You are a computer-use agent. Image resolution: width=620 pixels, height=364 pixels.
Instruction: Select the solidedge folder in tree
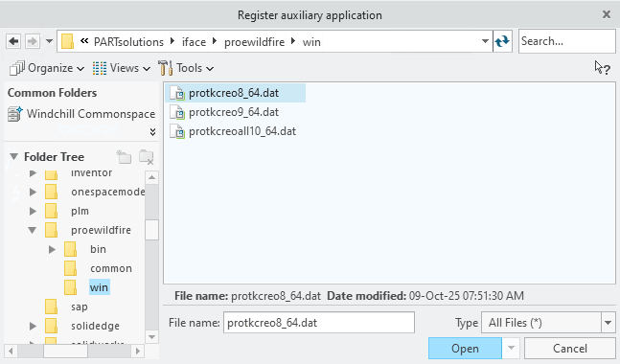coord(95,326)
